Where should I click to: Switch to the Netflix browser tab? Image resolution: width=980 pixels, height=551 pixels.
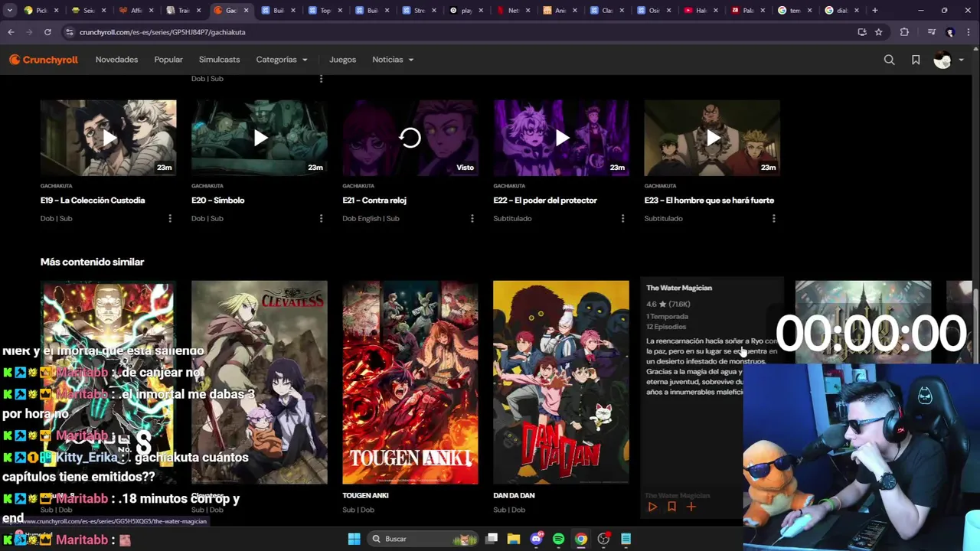click(x=514, y=11)
